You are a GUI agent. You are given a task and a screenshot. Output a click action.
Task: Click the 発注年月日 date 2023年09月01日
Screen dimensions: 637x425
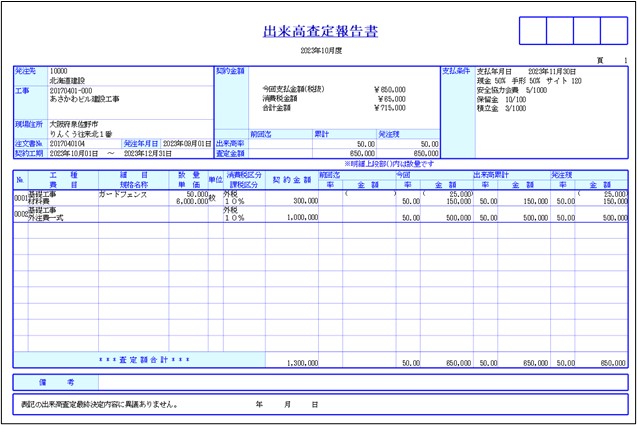(186, 144)
